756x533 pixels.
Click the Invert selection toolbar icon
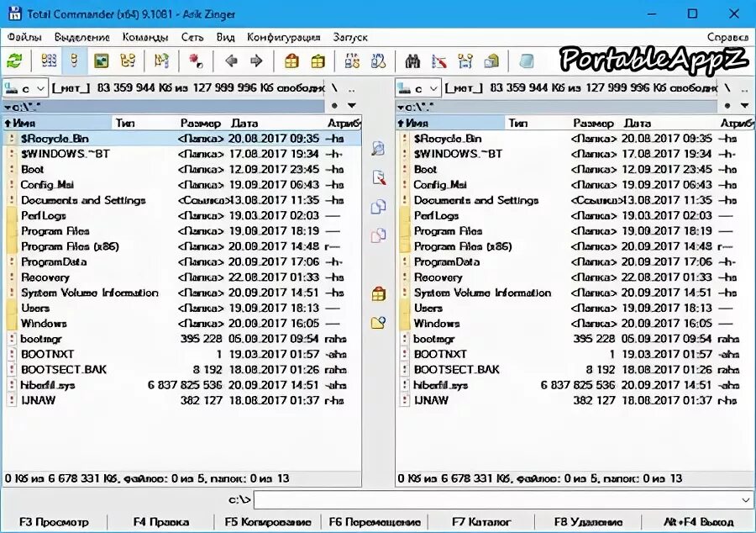tap(161, 61)
